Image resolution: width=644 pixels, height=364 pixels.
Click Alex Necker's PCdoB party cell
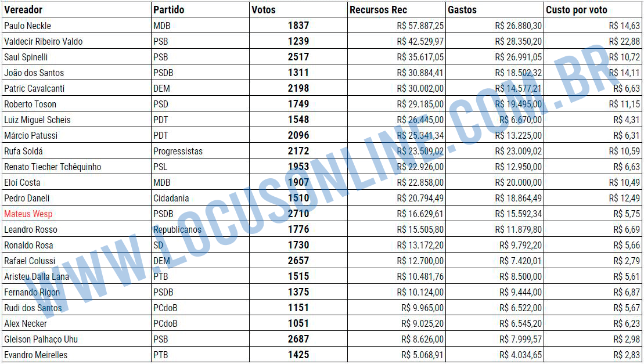pyautogui.click(x=200, y=324)
